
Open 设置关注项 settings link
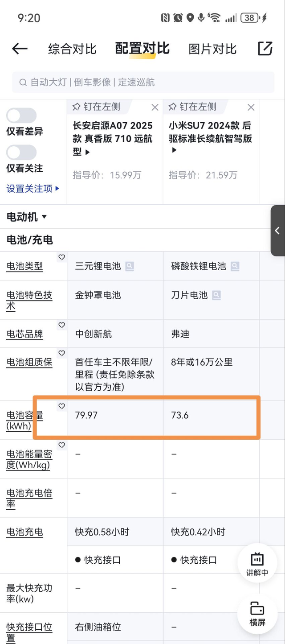30,189
